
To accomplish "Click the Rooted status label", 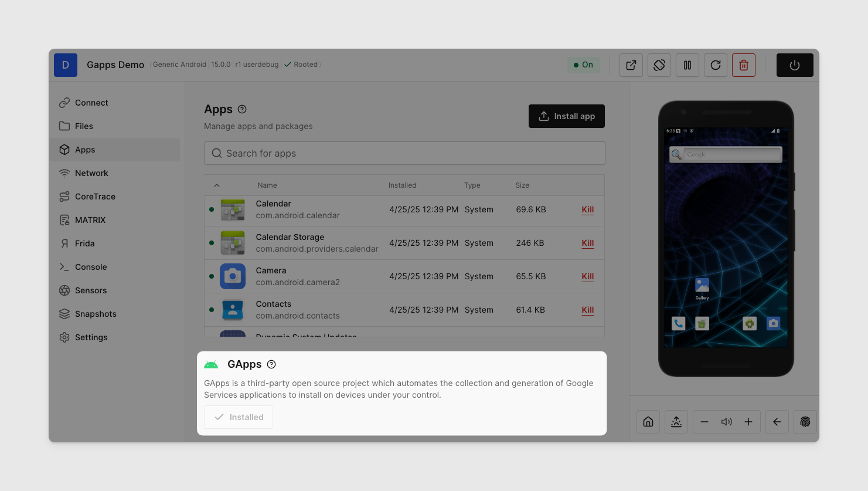I will 301,65.
